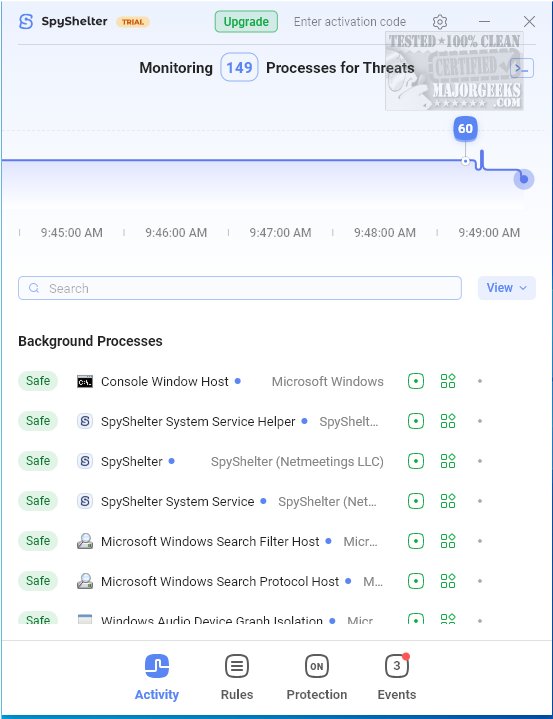Click the latest point on activity graph
The height and width of the screenshot is (719, 553).
(524, 179)
